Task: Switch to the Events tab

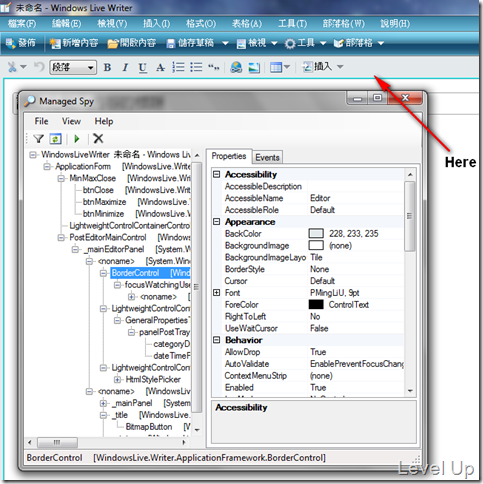Action: pos(267,157)
